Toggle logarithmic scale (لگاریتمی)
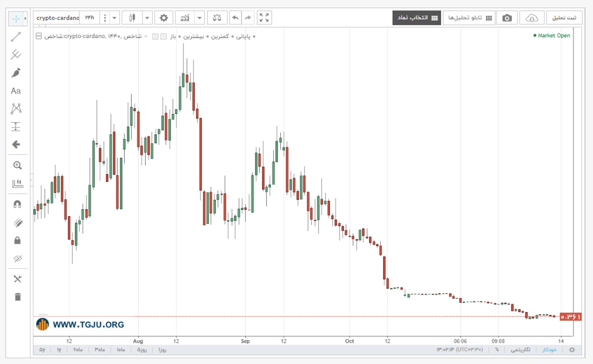 [x=521, y=350]
